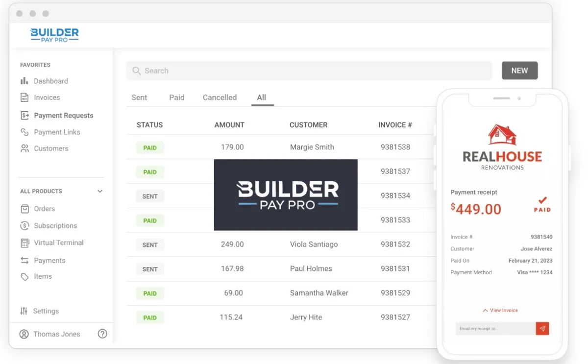Screen dimensions: 588x364
Task: Click the $449.00 receipt amount
Action: (x=476, y=209)
